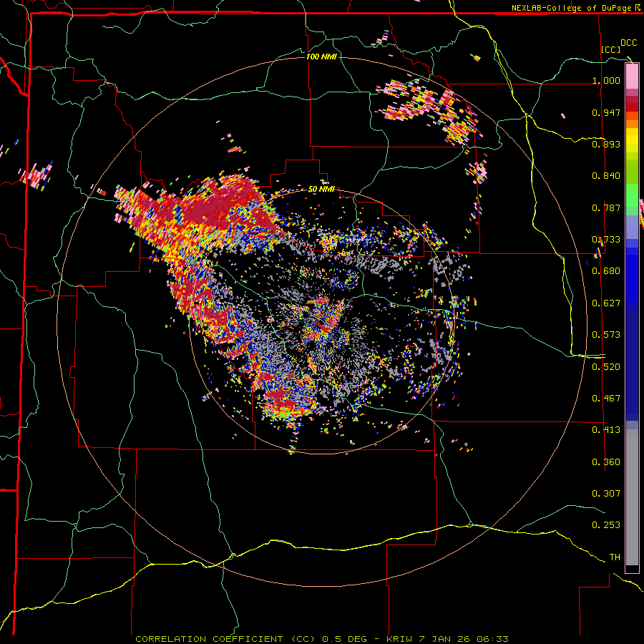
Task: Click the 0.787 value on the scale
Action: click(606, 208)
